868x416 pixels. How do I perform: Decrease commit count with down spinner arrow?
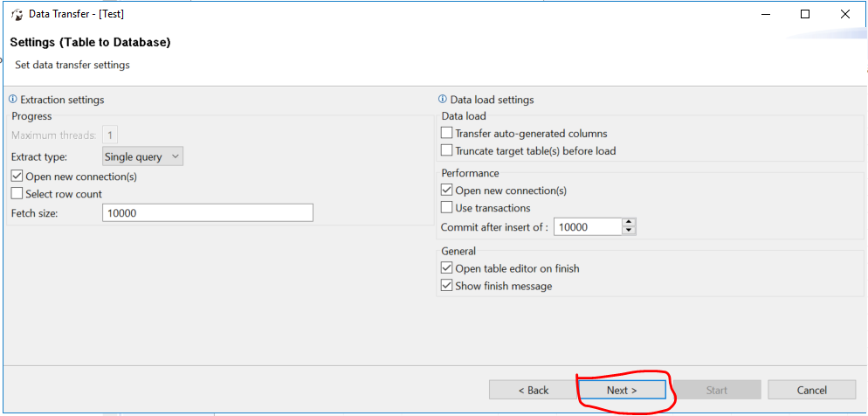coord(629,231)
